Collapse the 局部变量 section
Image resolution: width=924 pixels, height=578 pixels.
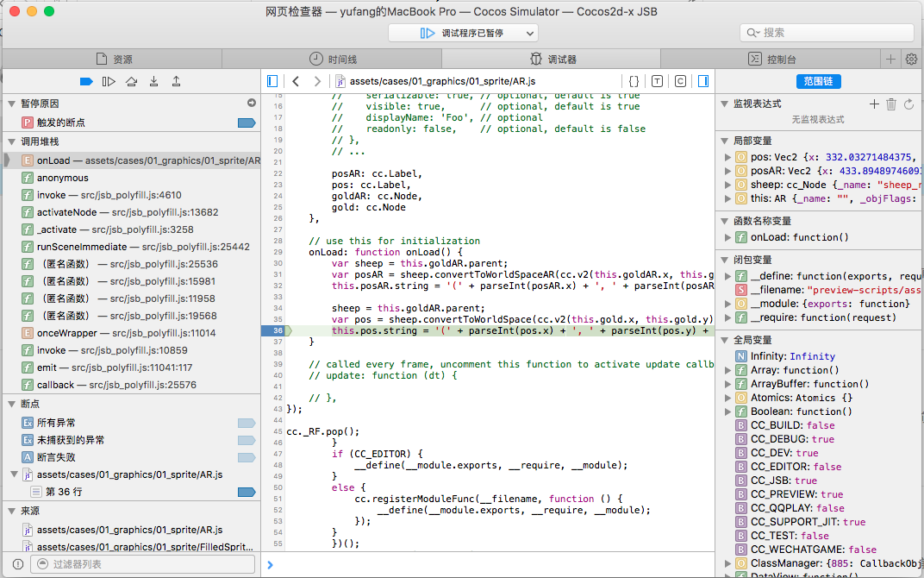725,141
